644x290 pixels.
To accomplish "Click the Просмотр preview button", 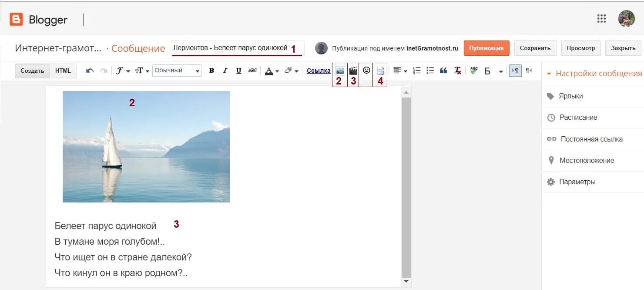I will [581, 48].
